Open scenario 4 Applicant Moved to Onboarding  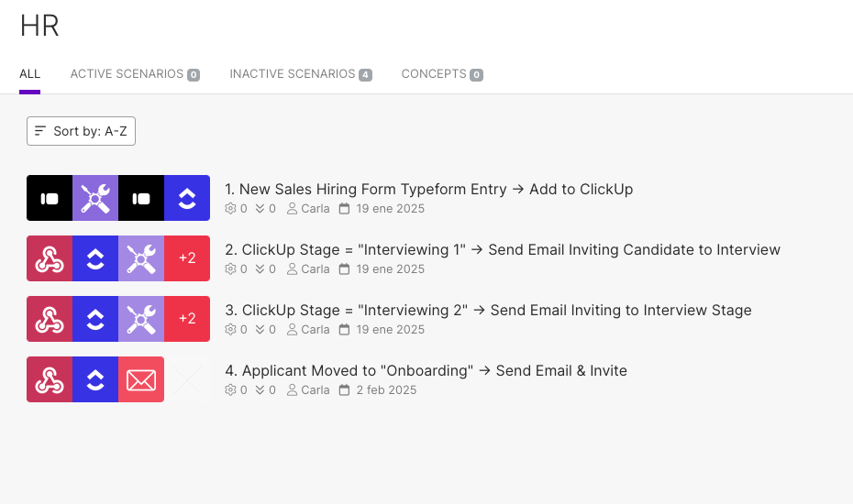tap(426, 371)
